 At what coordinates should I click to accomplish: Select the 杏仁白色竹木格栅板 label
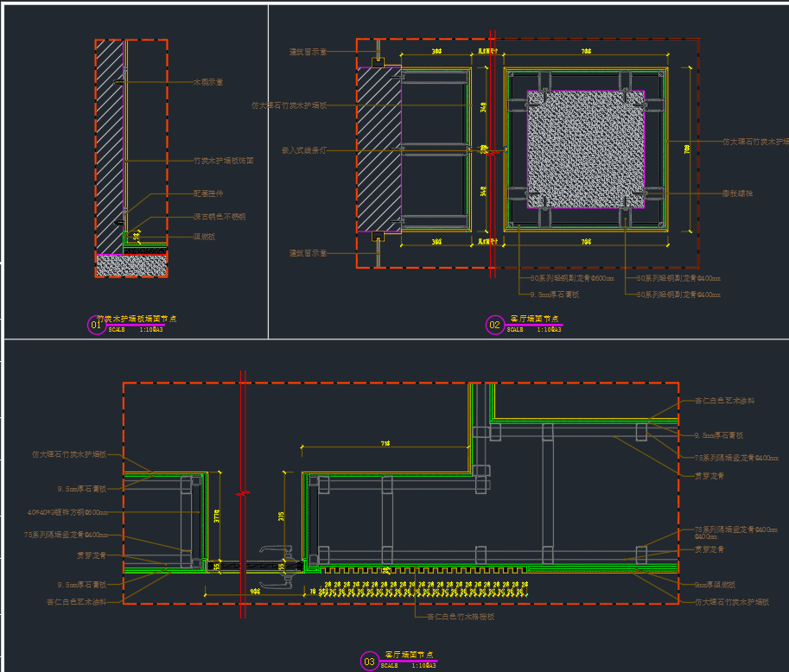[461, 617]
